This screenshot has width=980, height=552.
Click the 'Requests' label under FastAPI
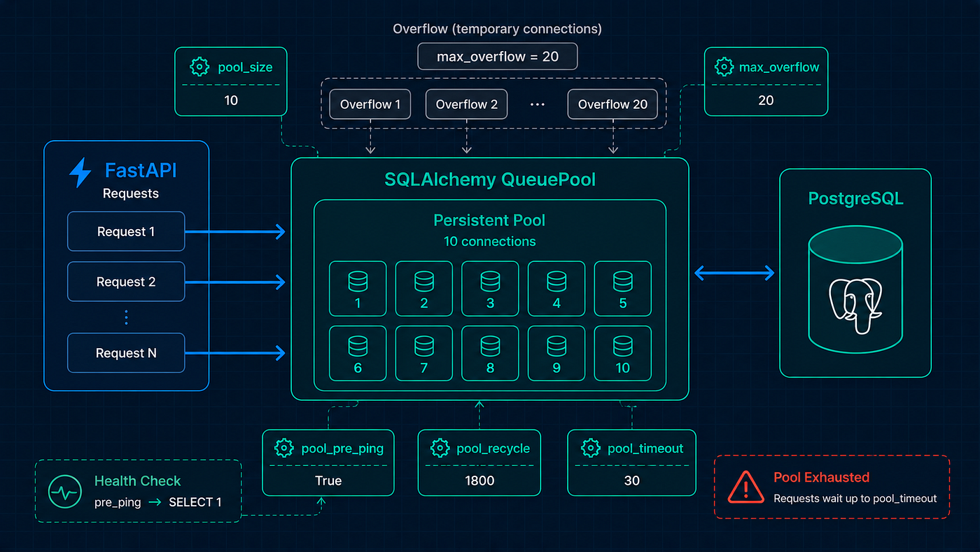(131, 193)
